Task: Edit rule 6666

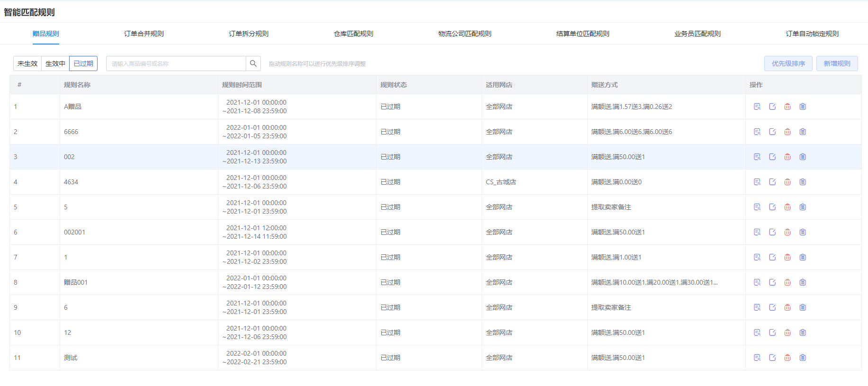Action: click(x=772, y=132)
